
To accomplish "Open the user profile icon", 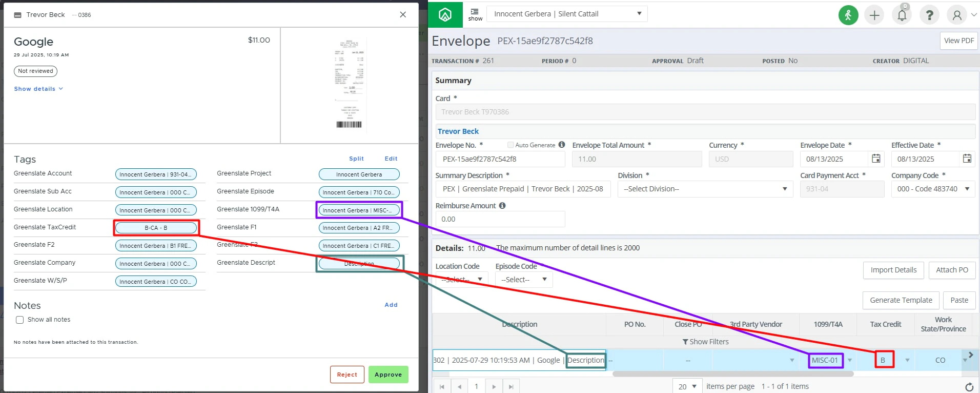I will point(956,15).
